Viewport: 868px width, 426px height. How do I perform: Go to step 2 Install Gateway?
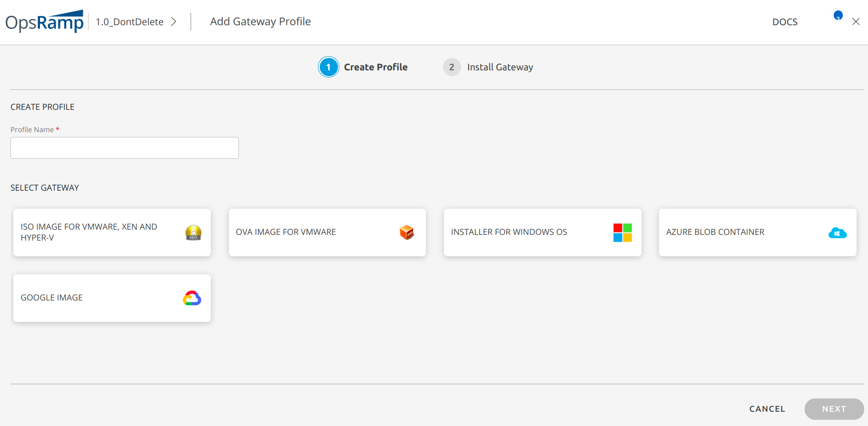click(x=488, y=67)
